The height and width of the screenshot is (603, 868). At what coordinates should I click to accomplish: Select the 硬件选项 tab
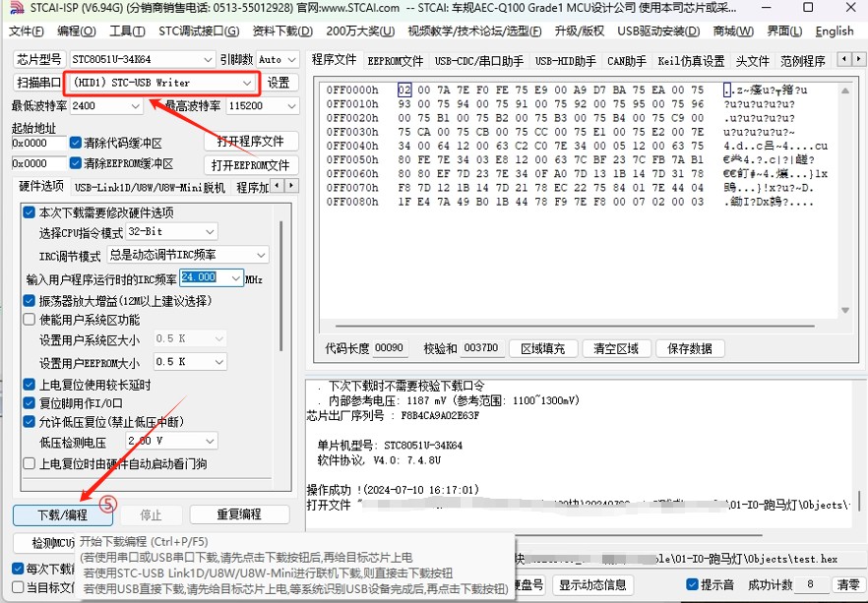[x=41, y=186]
